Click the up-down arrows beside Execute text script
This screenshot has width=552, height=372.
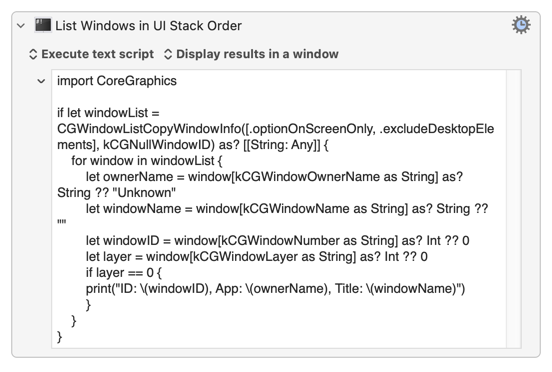click(x=33, y=54)
